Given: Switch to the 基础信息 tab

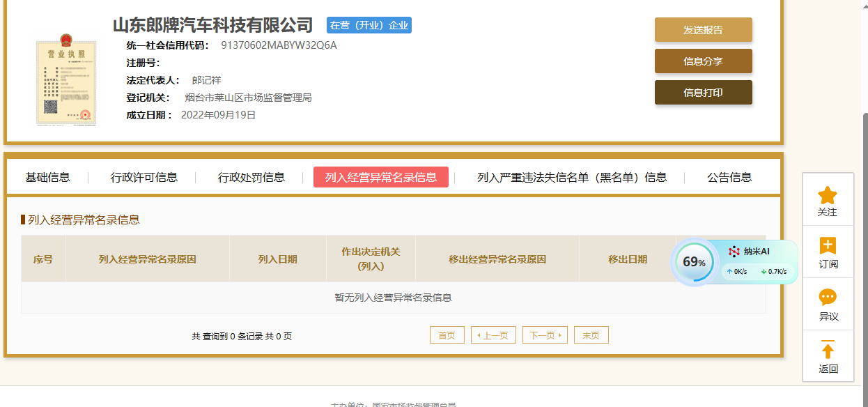Looking at the screenshot, I should [48, 177].
